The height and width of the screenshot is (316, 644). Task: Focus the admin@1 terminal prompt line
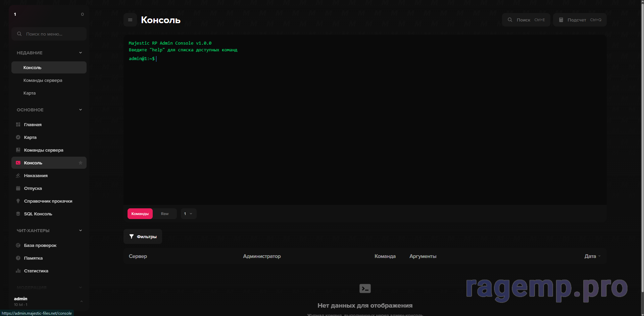tap(365, 59)
